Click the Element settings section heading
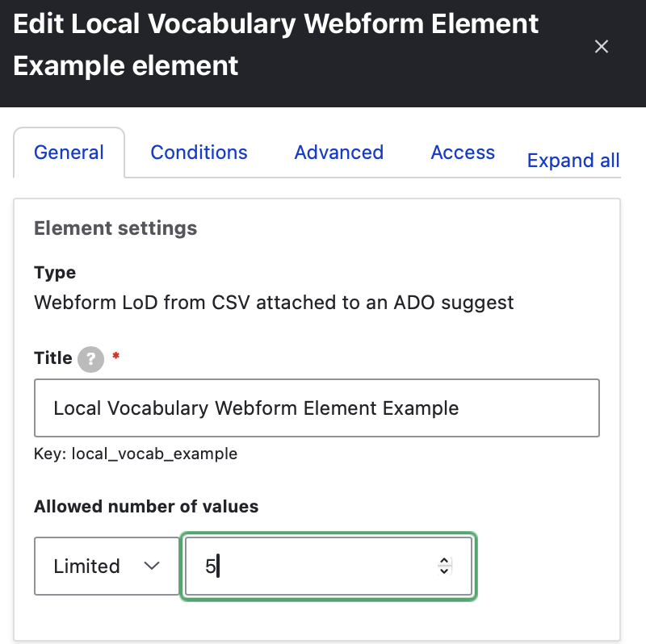 point(115,228)
